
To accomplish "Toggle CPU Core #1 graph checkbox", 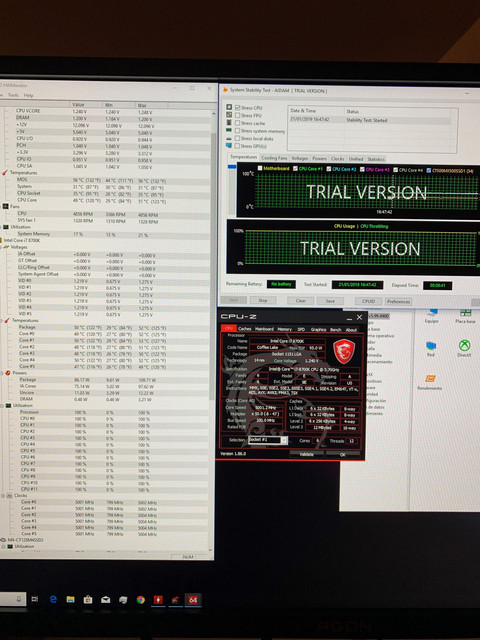I will [295, 168].
